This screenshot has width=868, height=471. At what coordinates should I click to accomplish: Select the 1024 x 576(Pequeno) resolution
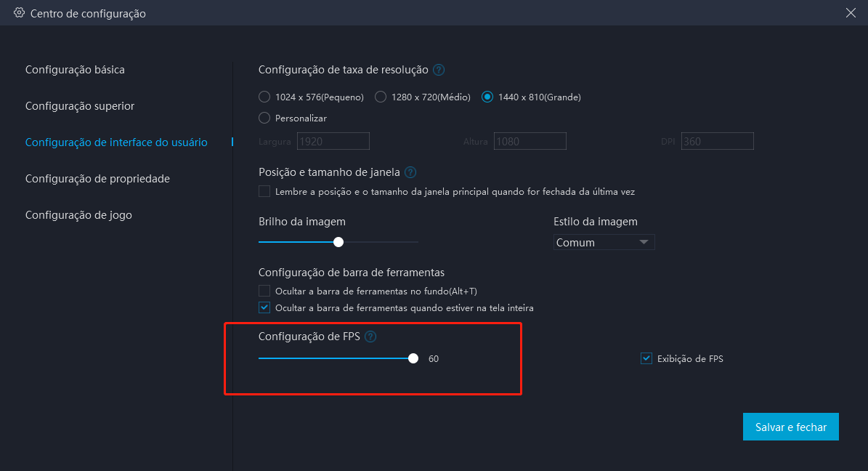pos(264,96)
